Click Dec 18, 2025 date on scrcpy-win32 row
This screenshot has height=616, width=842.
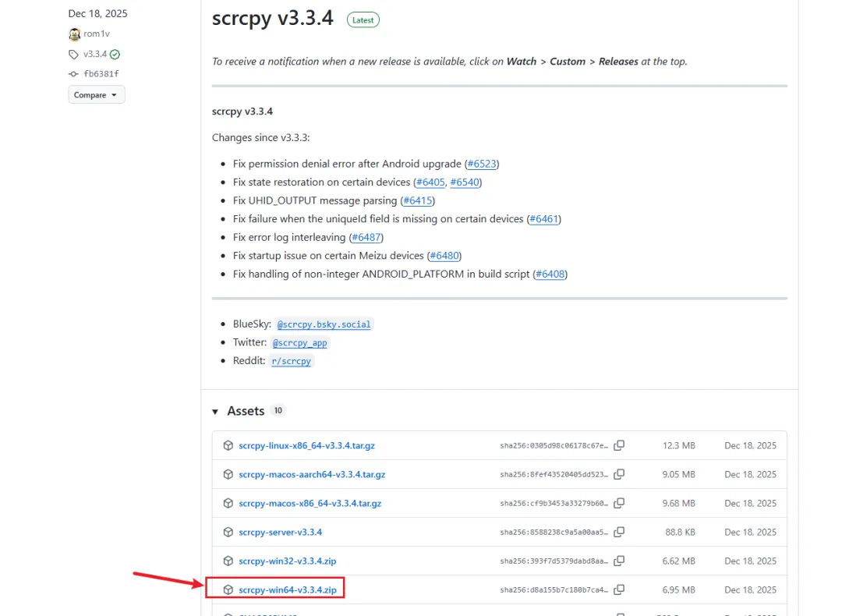[750, 561]
